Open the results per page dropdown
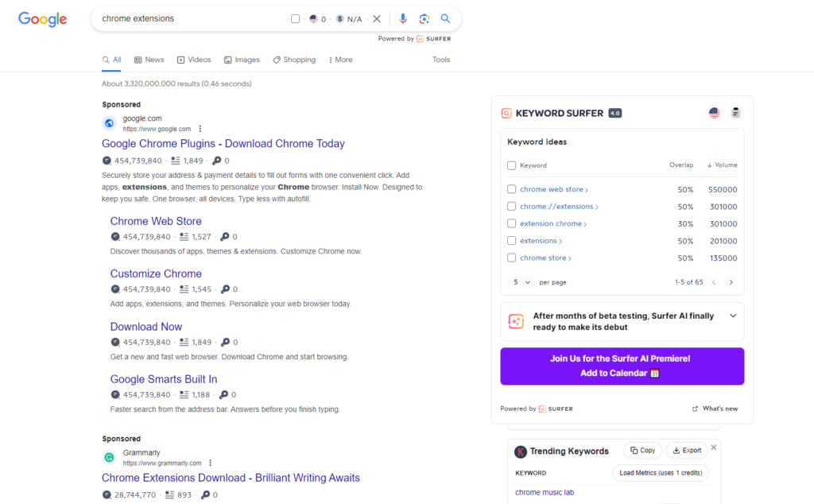The image size is (814, 504). tap(521, 281)
